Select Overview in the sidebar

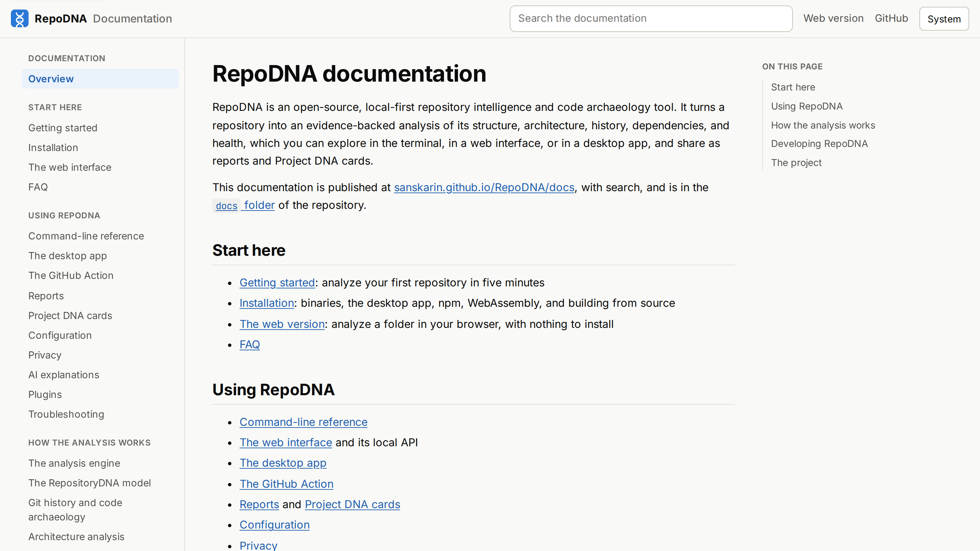(x=100, y=79)
